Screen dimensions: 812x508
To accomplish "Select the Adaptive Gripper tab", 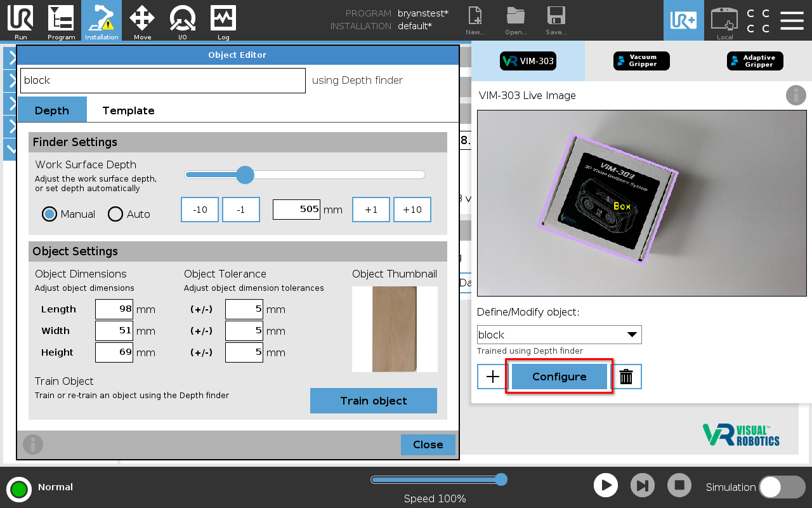I will [x=755, y=61].
